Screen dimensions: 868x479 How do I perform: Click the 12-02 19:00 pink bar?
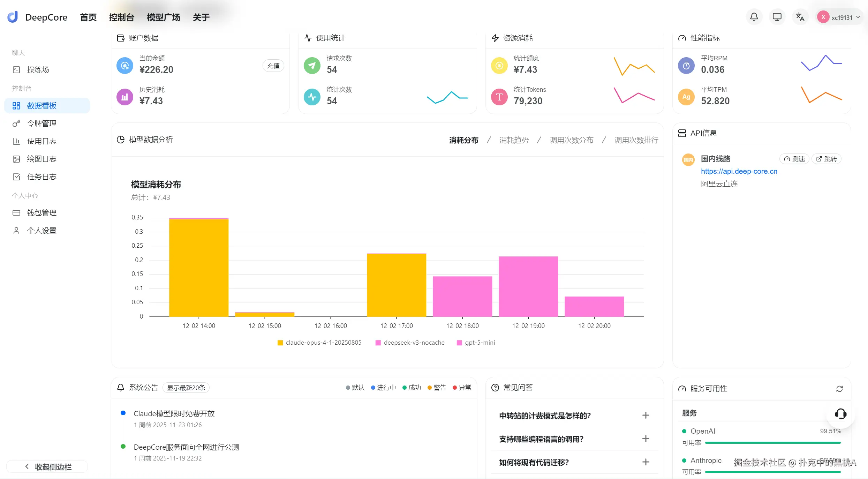528,286
